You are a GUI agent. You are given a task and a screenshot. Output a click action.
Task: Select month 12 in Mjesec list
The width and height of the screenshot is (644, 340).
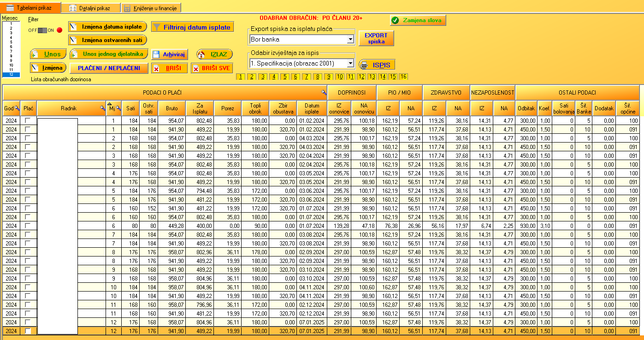[x=11, y=74]
